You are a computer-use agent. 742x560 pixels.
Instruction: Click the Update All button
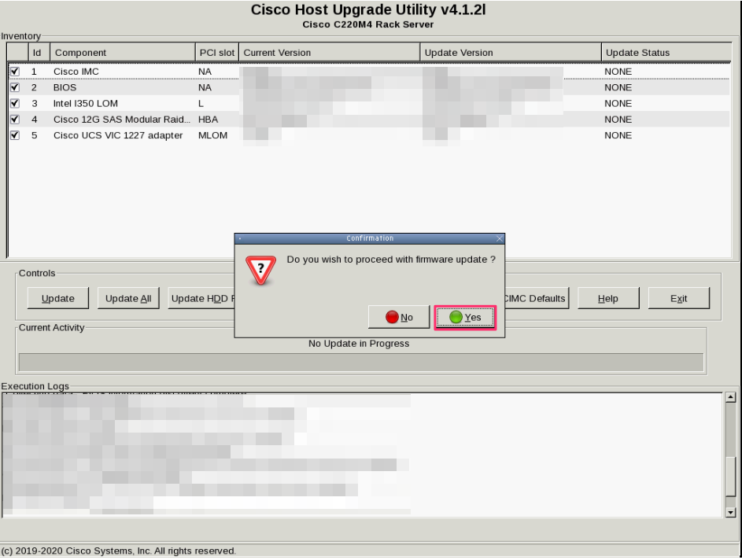point(128,298)
